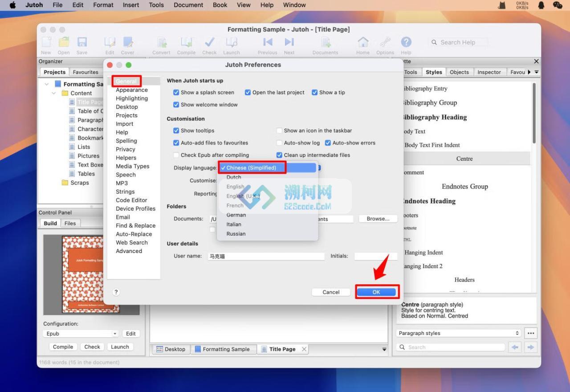Open the Documents toolbar icon

pos(326,42)
